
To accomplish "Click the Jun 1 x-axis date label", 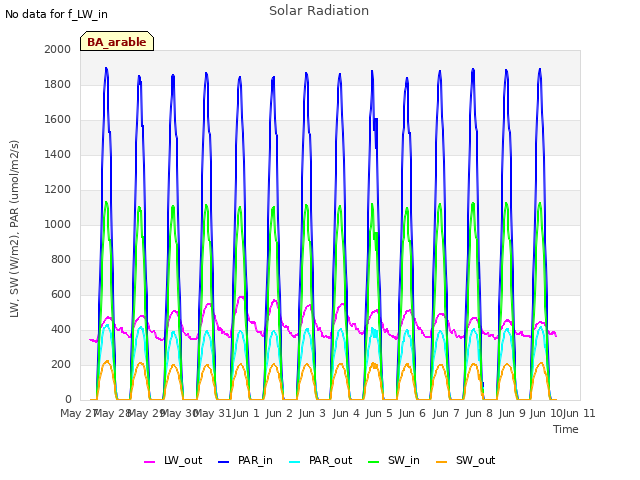I will [x=246, y=413].
